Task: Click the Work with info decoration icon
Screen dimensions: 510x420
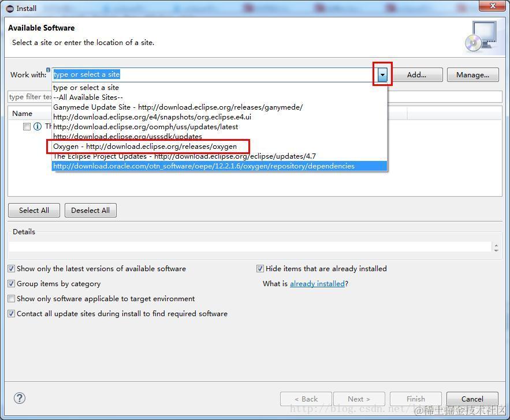Action: [48, 69]
